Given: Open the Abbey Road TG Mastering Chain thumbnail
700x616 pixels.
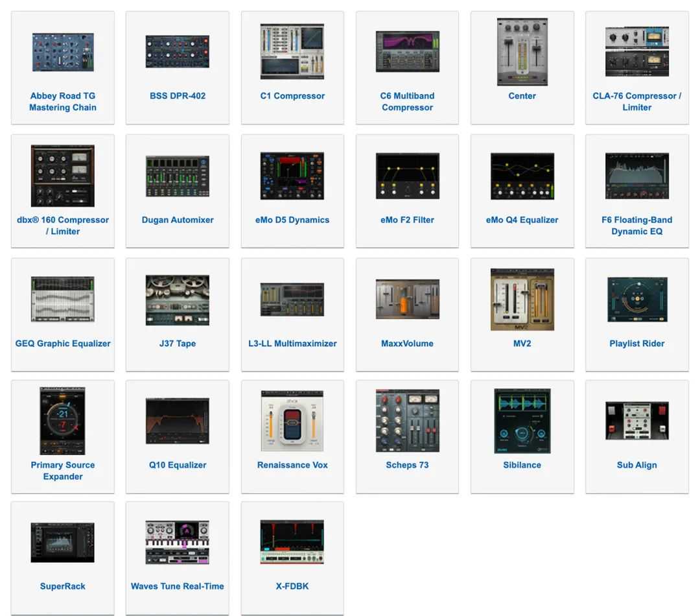Looking at the screenshot, I should pos(63,53).
